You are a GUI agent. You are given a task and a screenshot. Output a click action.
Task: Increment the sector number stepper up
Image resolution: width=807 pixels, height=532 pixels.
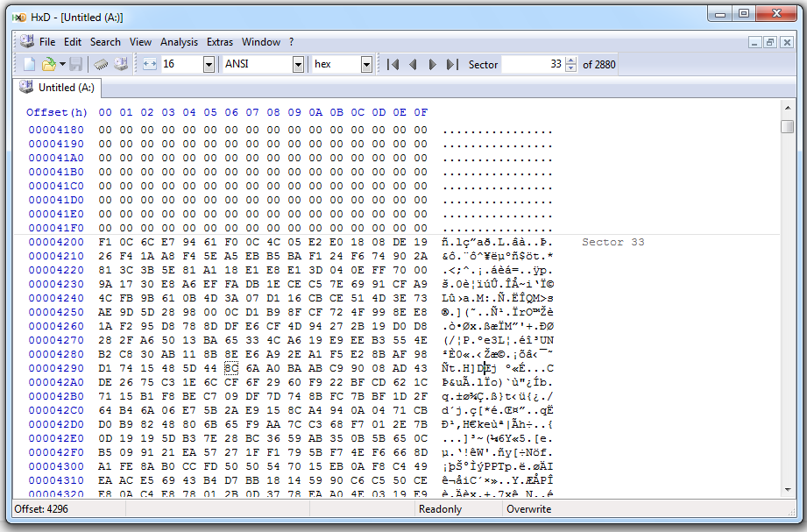[x=570, y=60]
